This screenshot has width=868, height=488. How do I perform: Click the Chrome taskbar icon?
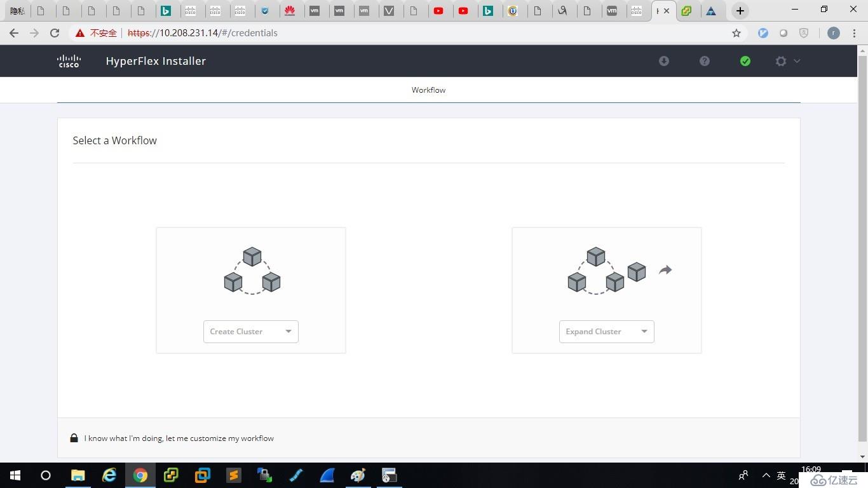[x=140, y=475]
